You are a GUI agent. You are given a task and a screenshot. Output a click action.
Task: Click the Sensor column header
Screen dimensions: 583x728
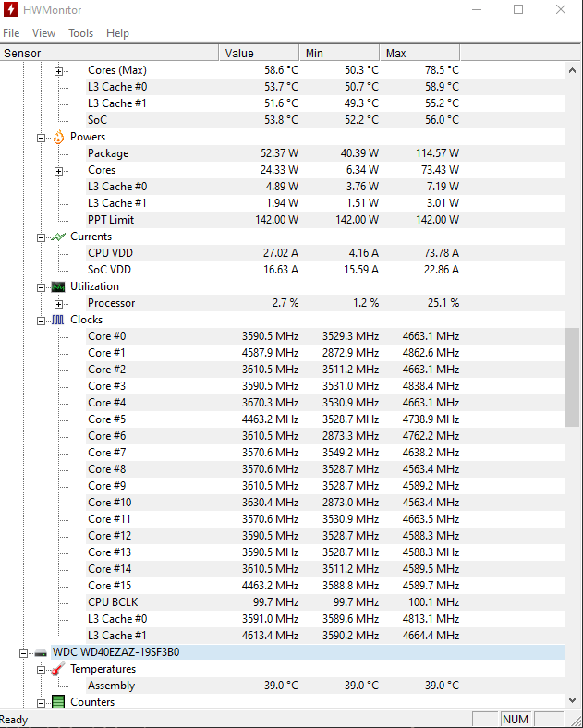pyautogui.click(x=109, y=53)
